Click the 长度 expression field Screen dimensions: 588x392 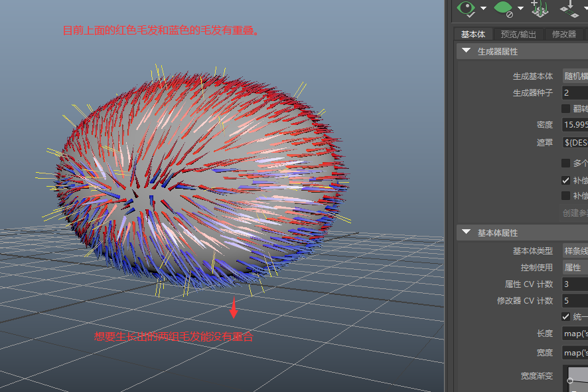575,334
